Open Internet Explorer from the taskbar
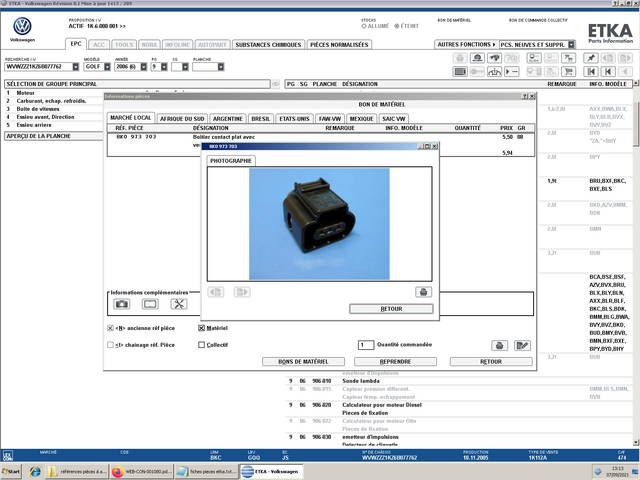The width and height of the screenshot is (640, 480). click(35, 471)
